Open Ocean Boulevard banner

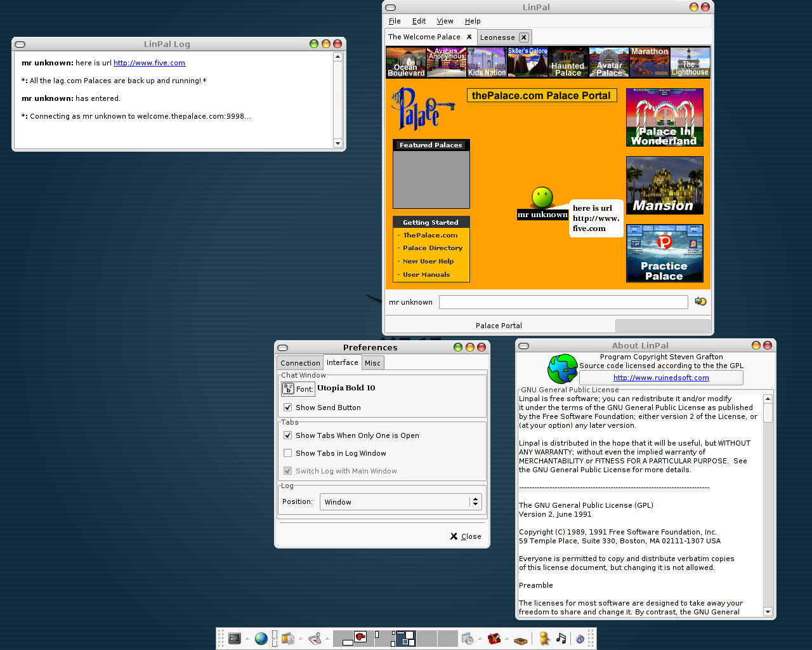pyautogui.click(x=406, y=62)
